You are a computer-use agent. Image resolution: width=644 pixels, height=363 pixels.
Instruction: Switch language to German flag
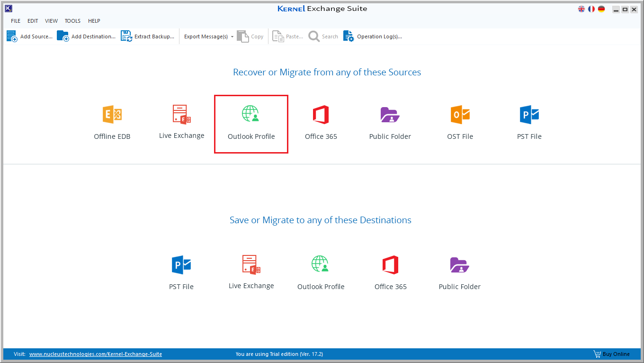click(601, 9)
